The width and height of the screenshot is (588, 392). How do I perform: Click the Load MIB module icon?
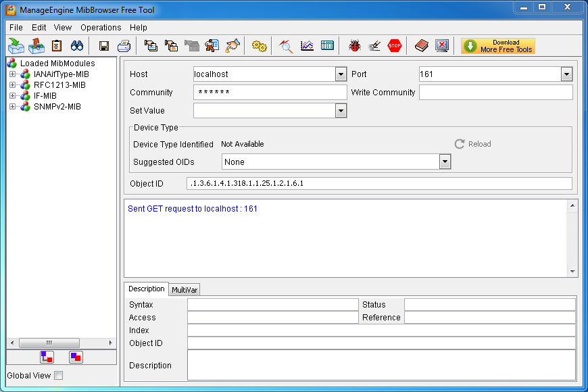16,46
